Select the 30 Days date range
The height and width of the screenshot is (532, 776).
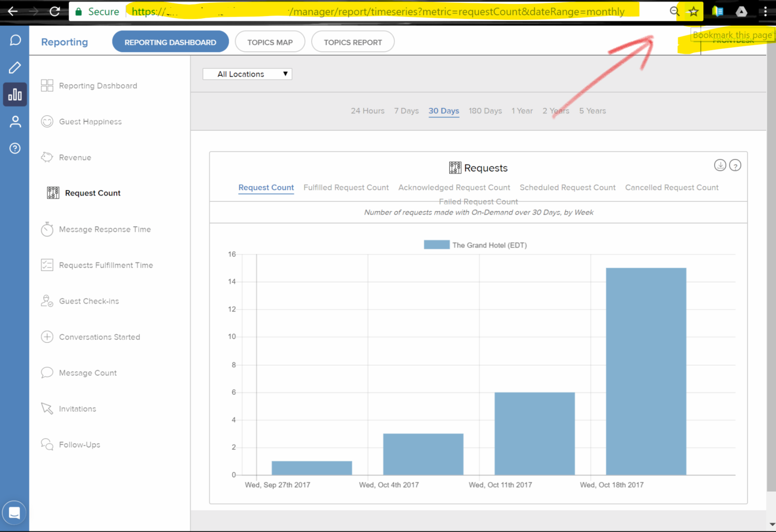[444, 111]
